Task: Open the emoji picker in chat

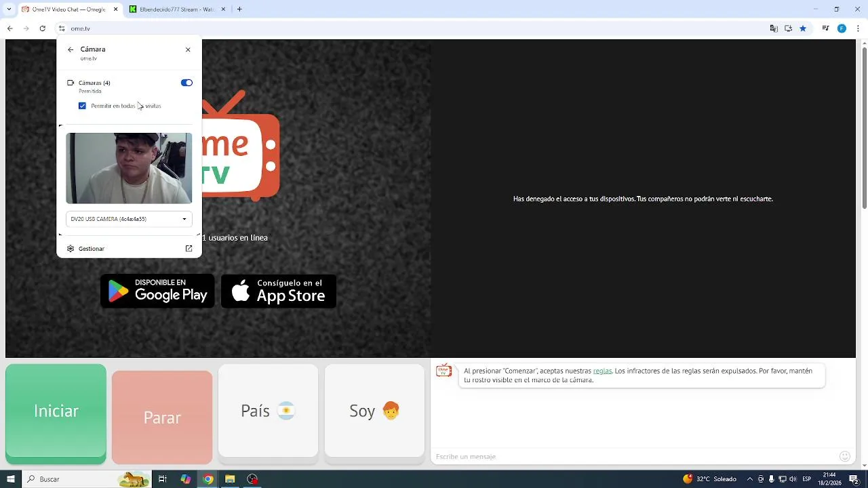Action: coord(845,456)
